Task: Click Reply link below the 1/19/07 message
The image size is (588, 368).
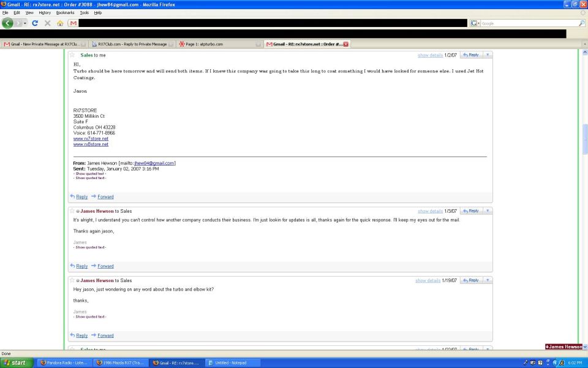Action: pos(81,335)
